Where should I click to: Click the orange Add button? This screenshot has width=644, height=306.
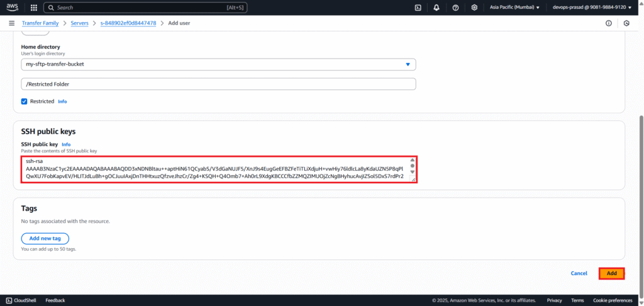click(x=612, y=273)
